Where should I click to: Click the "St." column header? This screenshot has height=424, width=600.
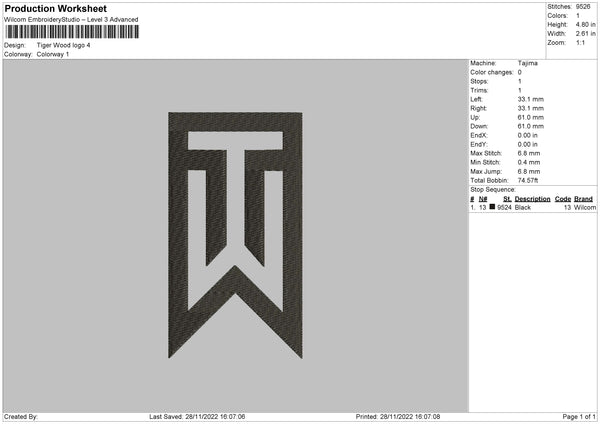pyautogui.click(x=507, y=199)
